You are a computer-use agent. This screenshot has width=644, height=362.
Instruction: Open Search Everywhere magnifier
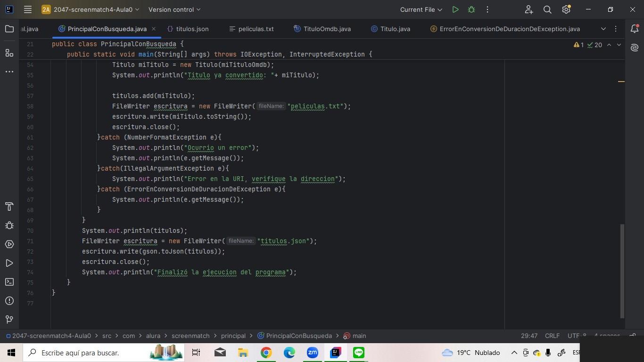click(x=547, y=9)
